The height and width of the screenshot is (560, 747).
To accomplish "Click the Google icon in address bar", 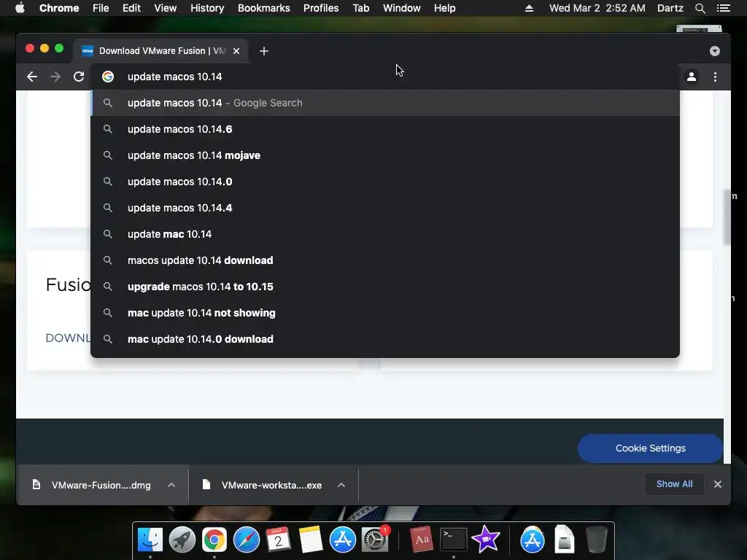I will 108,77.
